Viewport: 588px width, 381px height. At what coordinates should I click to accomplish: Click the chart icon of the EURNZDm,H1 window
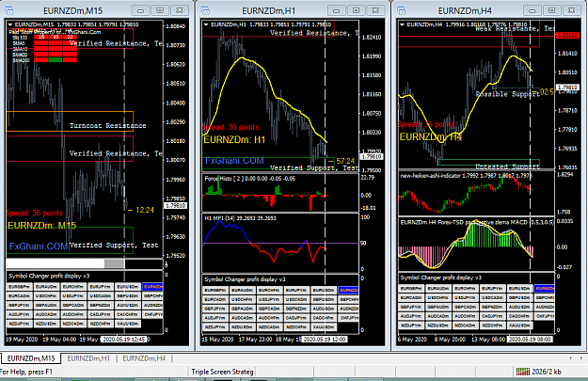(x=205, y=10)
